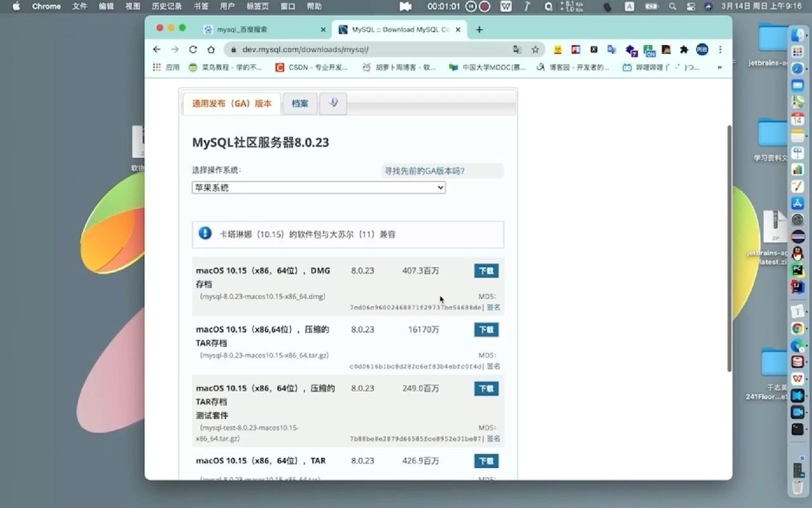Open the Chrome three-dot menu
Viewport: 812px width, 508px height.
(x=720, y=50)
